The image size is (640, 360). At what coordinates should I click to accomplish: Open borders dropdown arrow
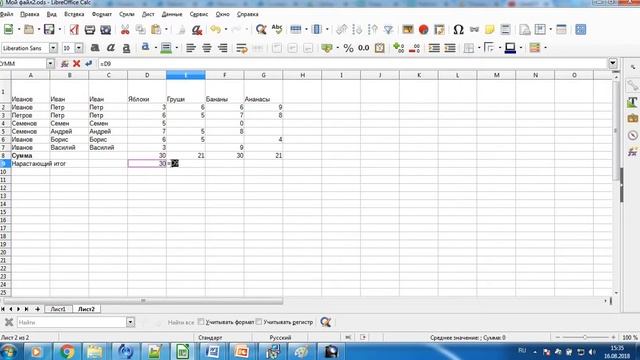tap(479, 48)
